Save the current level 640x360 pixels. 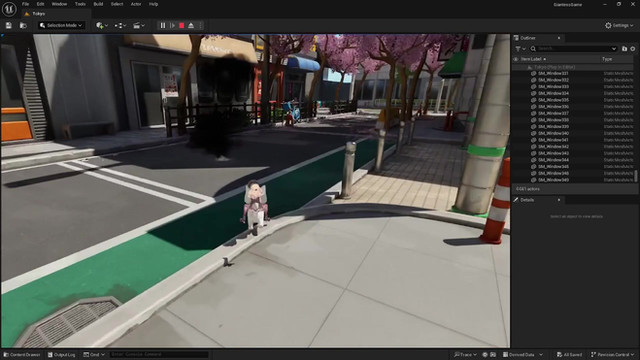pyautogui.click(x=9, y=25)
